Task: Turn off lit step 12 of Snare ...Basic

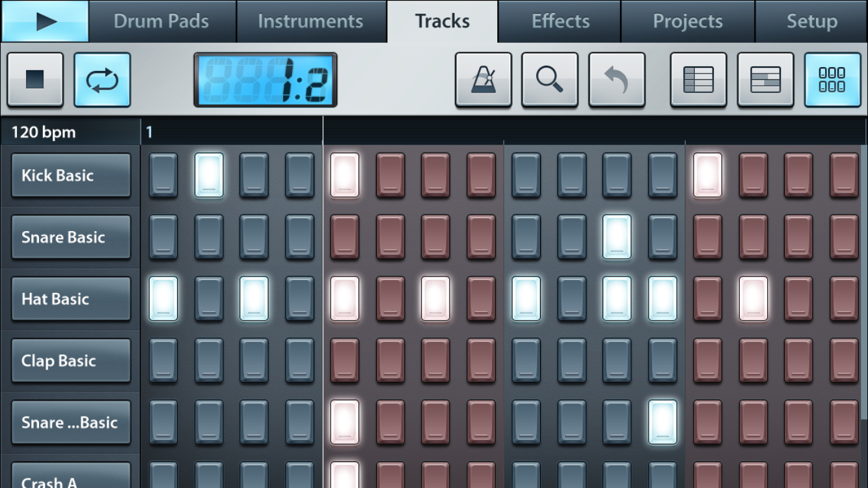Action: [662, 422]
